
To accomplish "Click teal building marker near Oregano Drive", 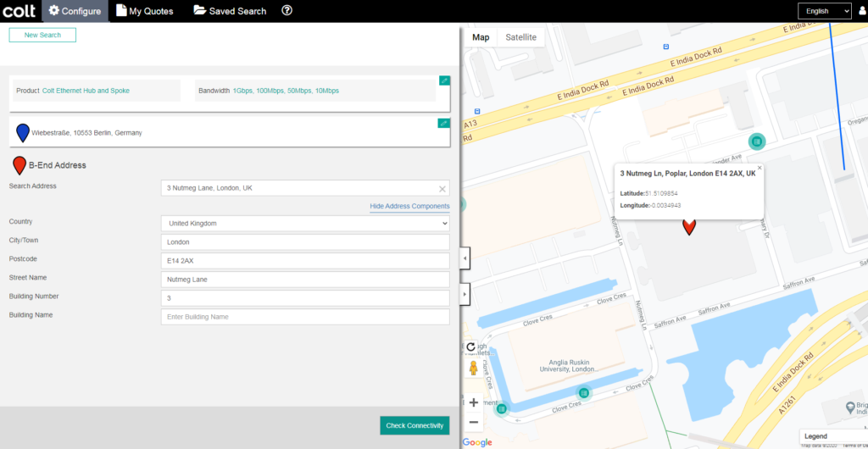I will [x=757, y=141].
